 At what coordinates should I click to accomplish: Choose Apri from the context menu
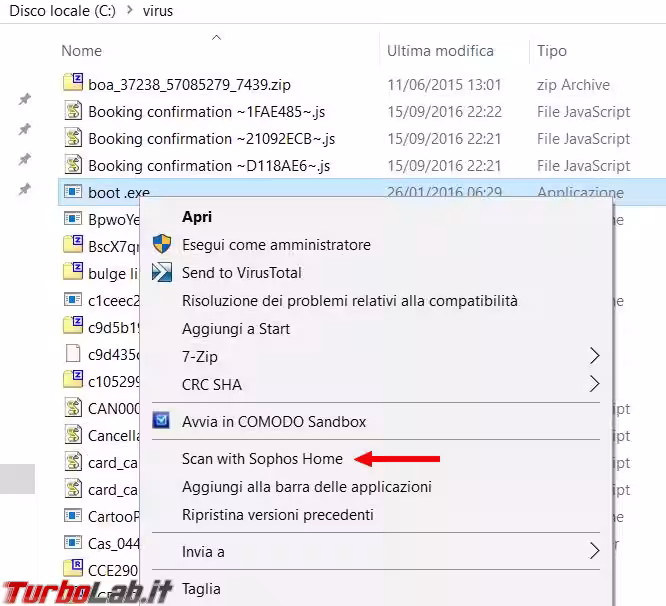196,216
